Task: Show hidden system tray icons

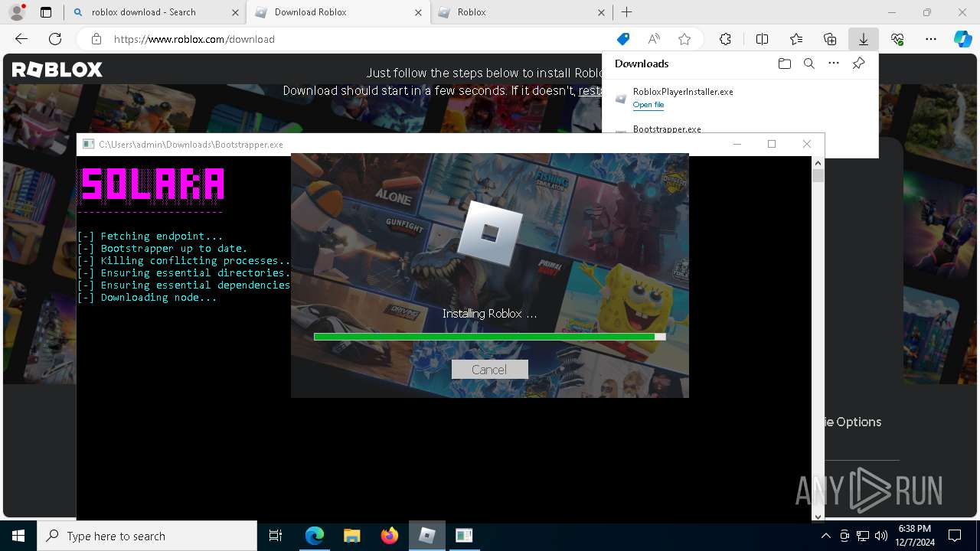Action: 825,536
